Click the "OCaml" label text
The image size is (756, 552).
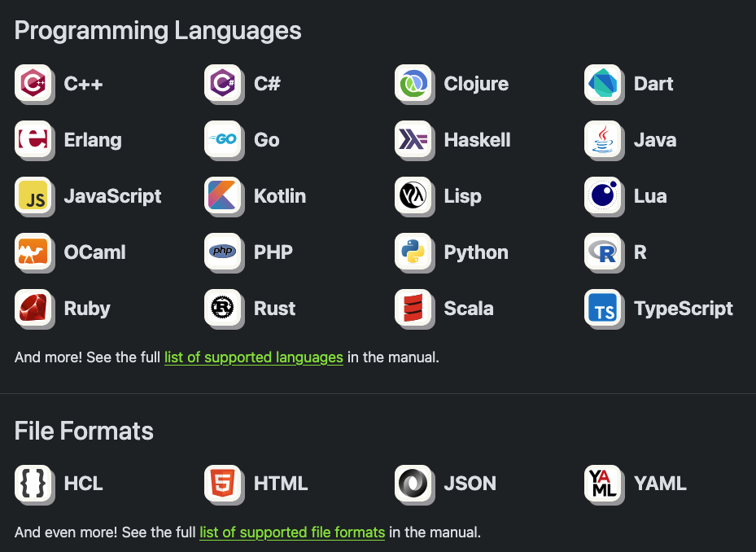click(94, 252)
